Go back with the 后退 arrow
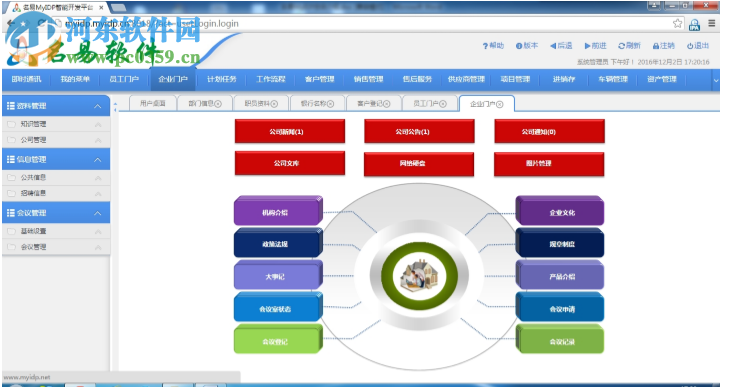 coord(561,46)
